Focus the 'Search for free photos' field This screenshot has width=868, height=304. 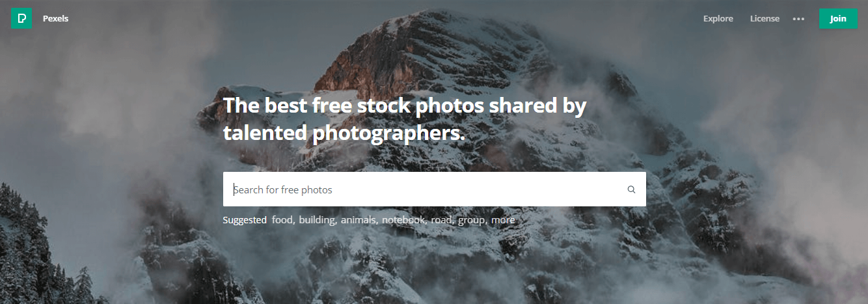[x=435, y=189]
